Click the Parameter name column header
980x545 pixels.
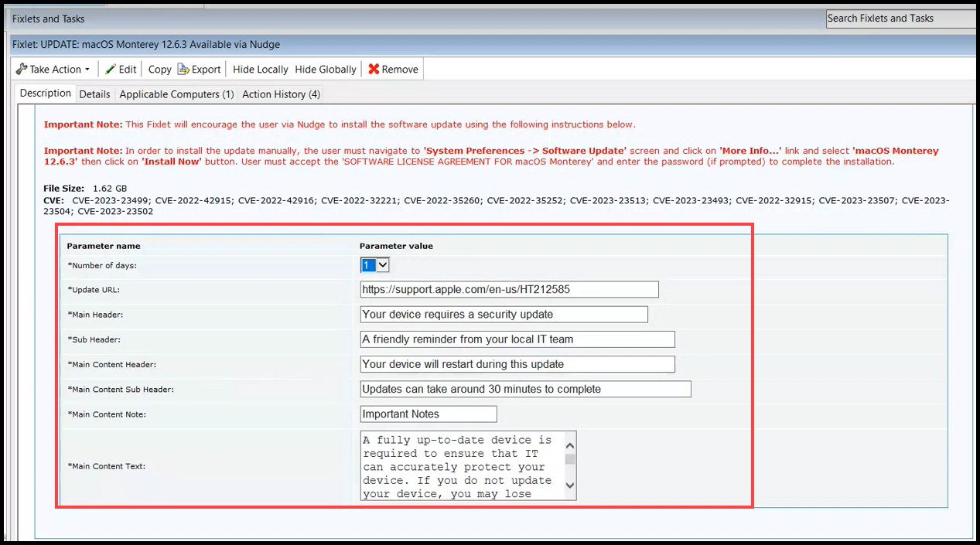104,246
